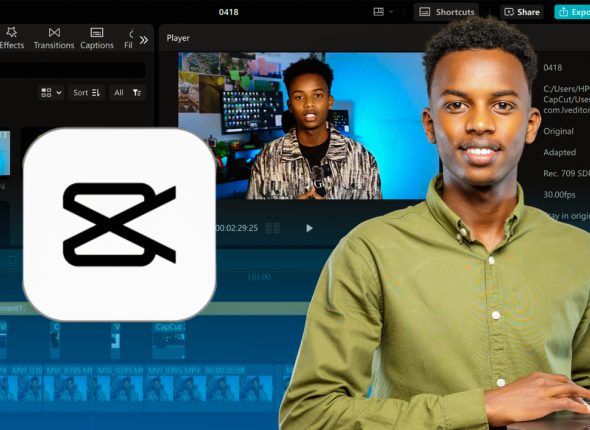The height and width of the screenshot is (430, 590).
Task: Expand more tabs with the double-chevron
Action: click(144, 40)
